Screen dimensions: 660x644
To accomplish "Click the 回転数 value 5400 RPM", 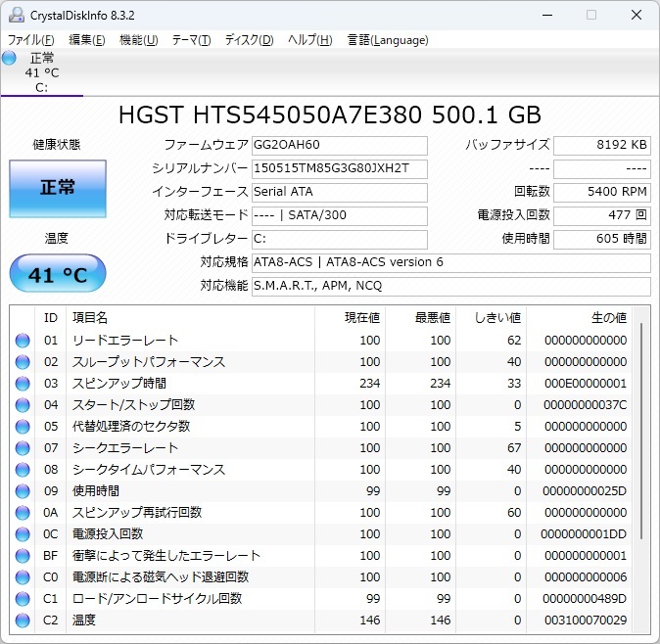I will 602,192.
